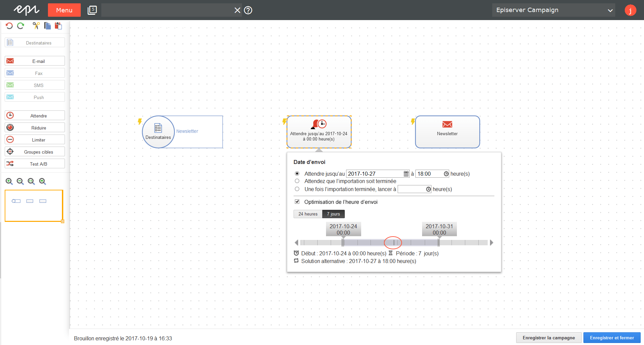Select the Attendre jusqu'au radio option
This screenshot has width=644, height=345.
point(297,173)
